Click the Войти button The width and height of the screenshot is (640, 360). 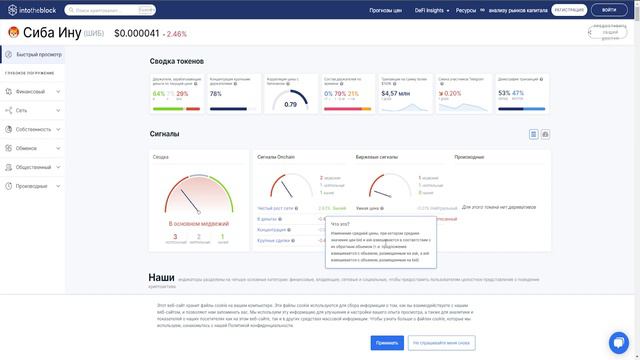pyautogui.click(x=609, y=10)
